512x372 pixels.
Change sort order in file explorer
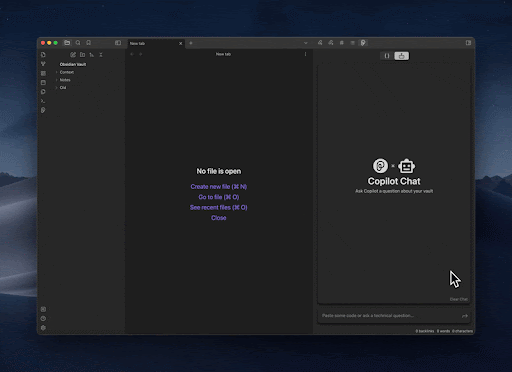click(x=92, y=55)
